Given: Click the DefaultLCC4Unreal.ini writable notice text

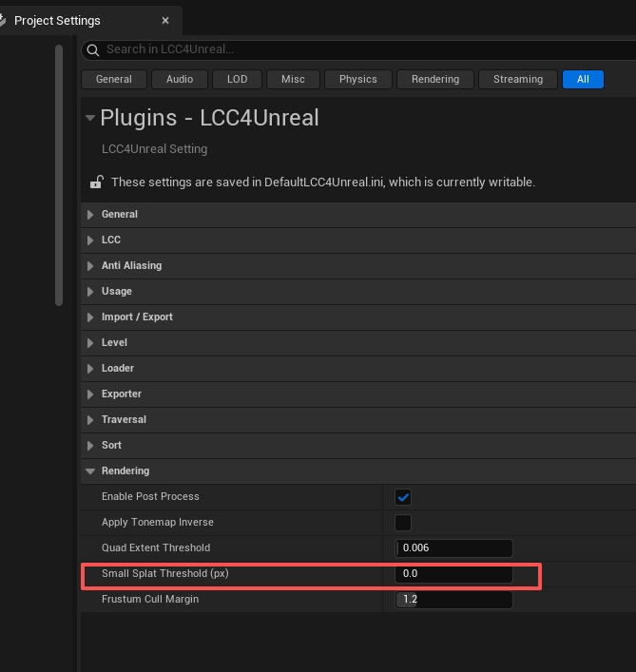Looking at the screenshot, I should (x=322, y=182).
